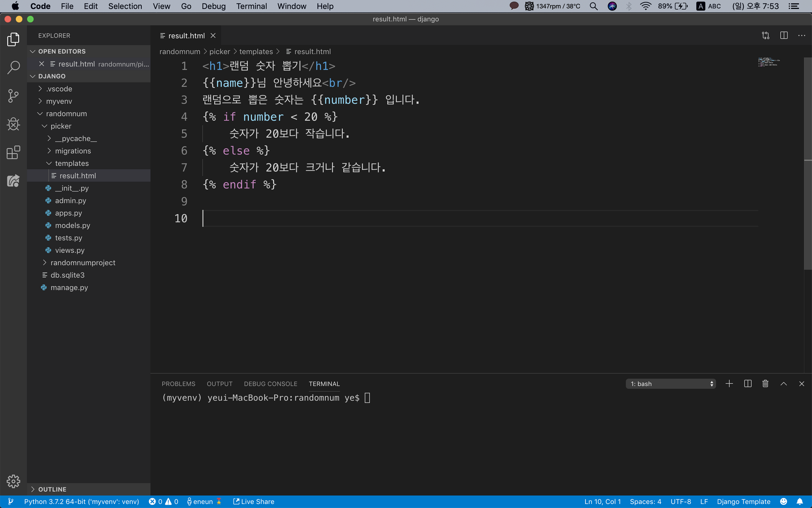Expand the OUTLINE section
Image resolution: width=812 pixels, height=508 pixels.
pos(52,489)
